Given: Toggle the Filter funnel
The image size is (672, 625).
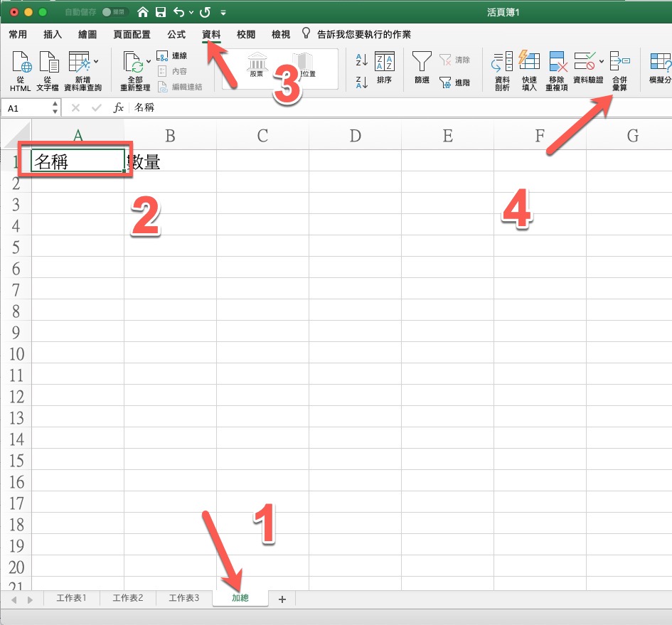Looking at the screenshot, I should 422,68.
